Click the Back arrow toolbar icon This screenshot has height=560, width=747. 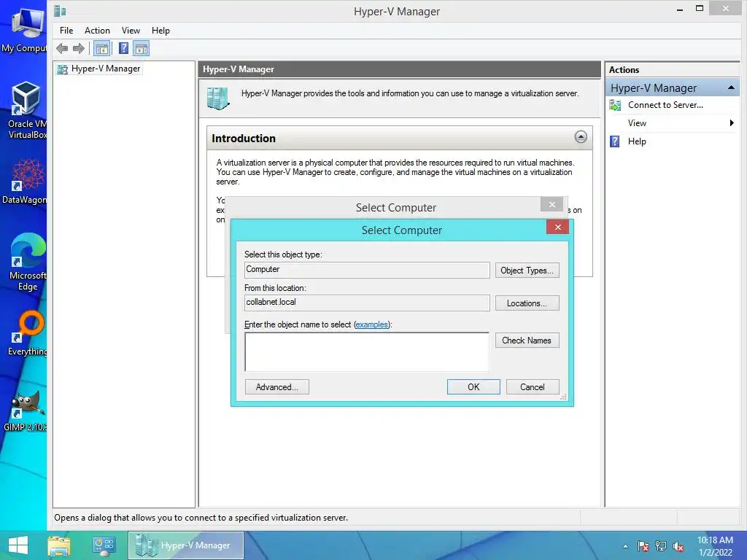coord(62,48)
